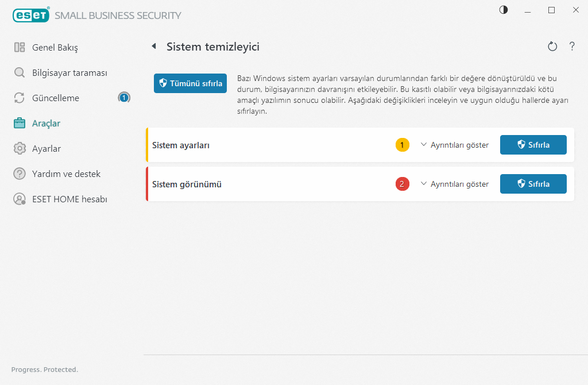
Task: Click the notification badge on Güncelleme
Action: (x=124, y=98)
